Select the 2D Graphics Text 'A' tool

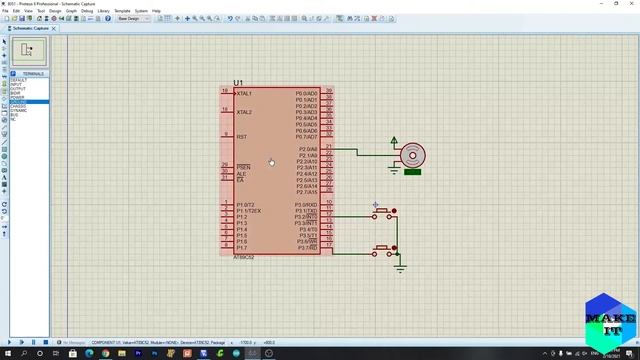pyautogui.click(x=4, y=178)
